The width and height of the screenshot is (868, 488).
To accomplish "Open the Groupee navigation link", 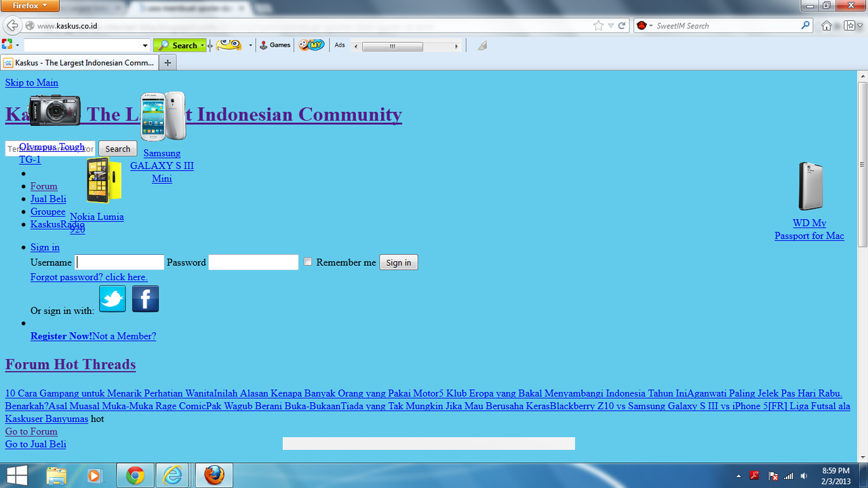I will click(47, 211).
